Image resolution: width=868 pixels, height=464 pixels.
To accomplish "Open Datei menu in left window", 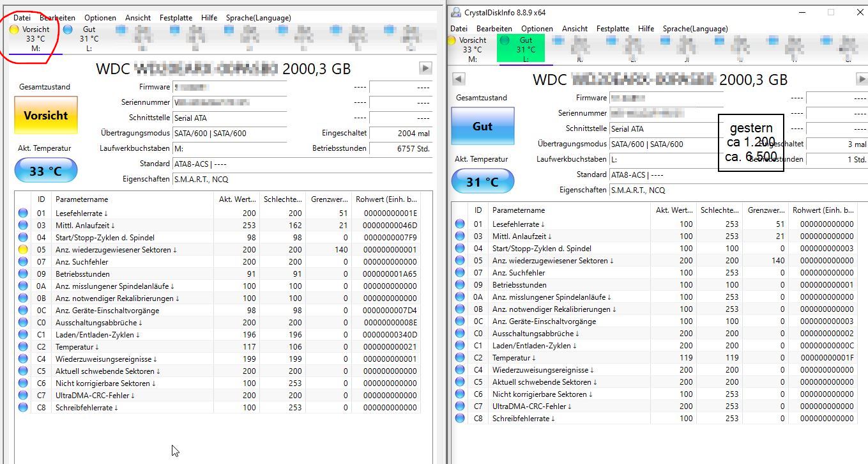I will pos(22,18).
